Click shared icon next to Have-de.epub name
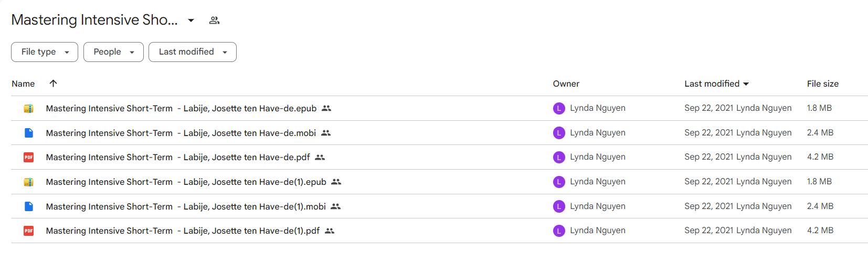868x271 pixels. click(326, 108)
